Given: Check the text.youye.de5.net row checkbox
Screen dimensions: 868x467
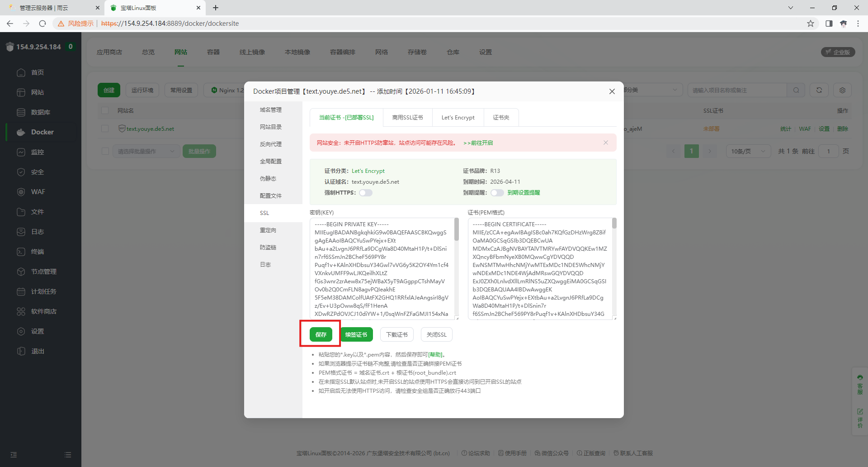Looking at the screenshot, I should (x=105, y=129).
